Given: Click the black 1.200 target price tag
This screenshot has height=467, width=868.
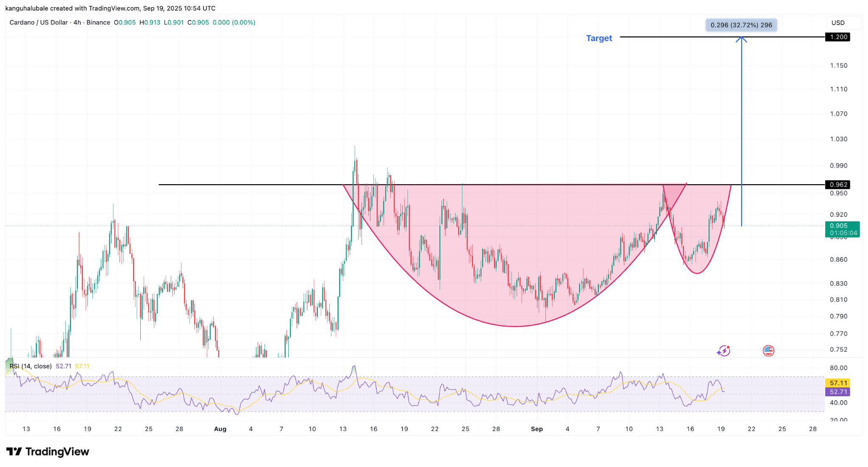Looking at the screenshot, I should click(837, 37).
